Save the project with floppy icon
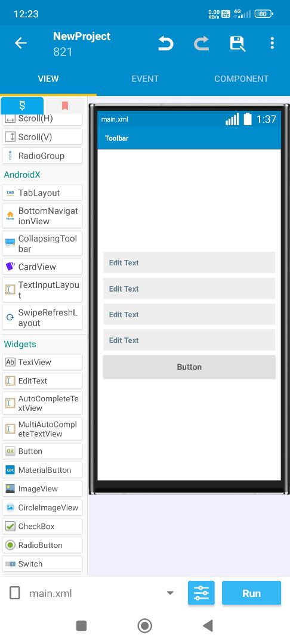Screen dimensions: 290x644 click(237, 43)
